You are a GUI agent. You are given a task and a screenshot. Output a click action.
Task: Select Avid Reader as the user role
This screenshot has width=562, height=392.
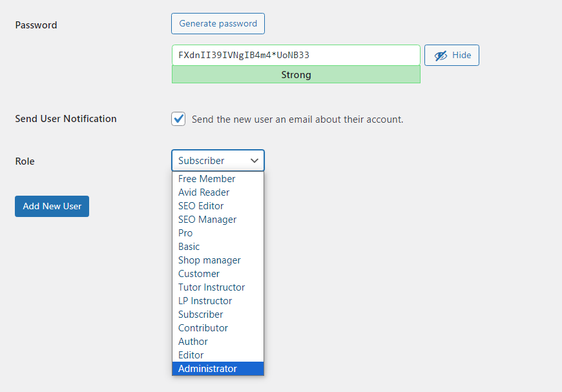tap(203, 192)
